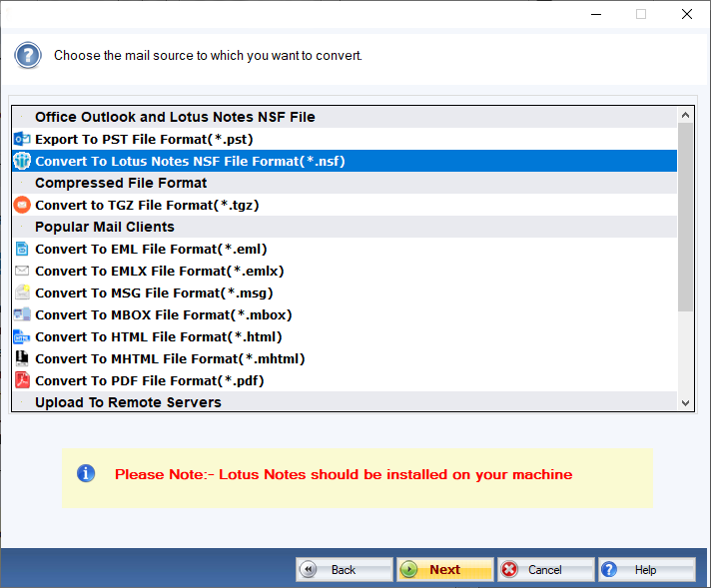711x588 pixels.
Task: Click the list scrollbar down arrow
Action: [686, 402]
